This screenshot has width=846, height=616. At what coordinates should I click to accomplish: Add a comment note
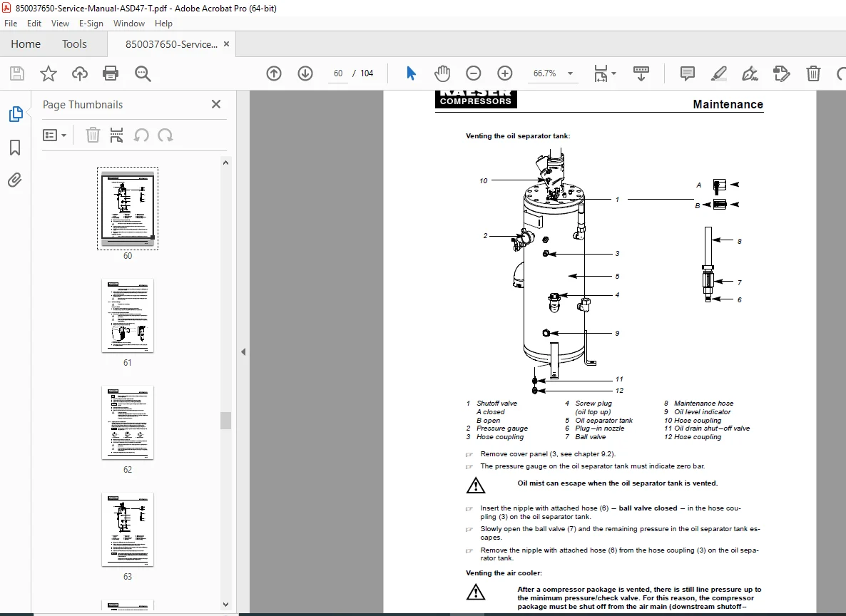coord(688,73)
